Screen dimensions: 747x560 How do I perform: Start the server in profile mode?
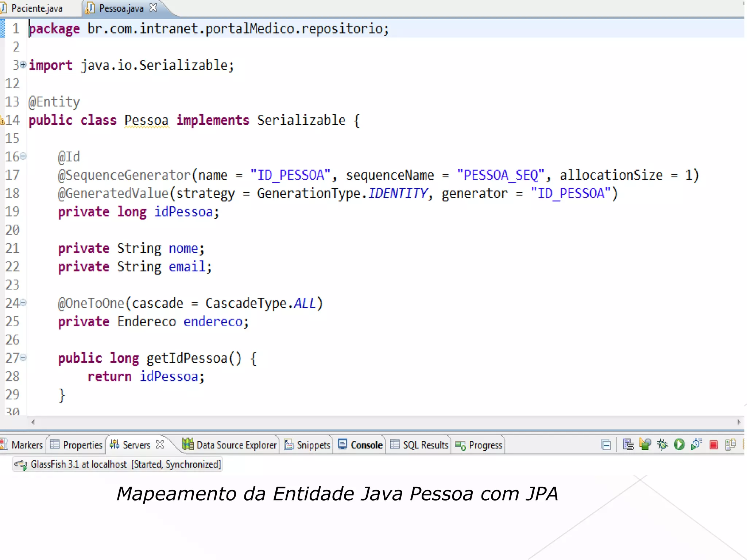tap(696, 445)
